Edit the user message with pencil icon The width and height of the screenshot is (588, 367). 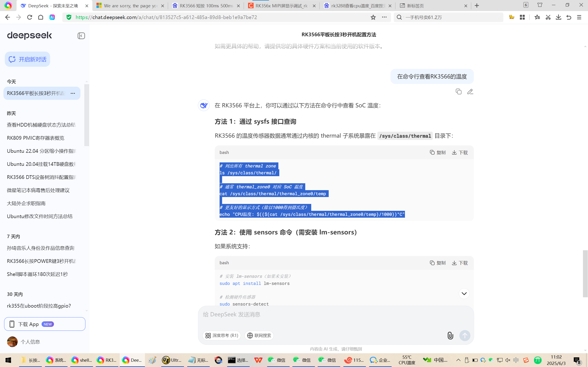pos(470,92)
